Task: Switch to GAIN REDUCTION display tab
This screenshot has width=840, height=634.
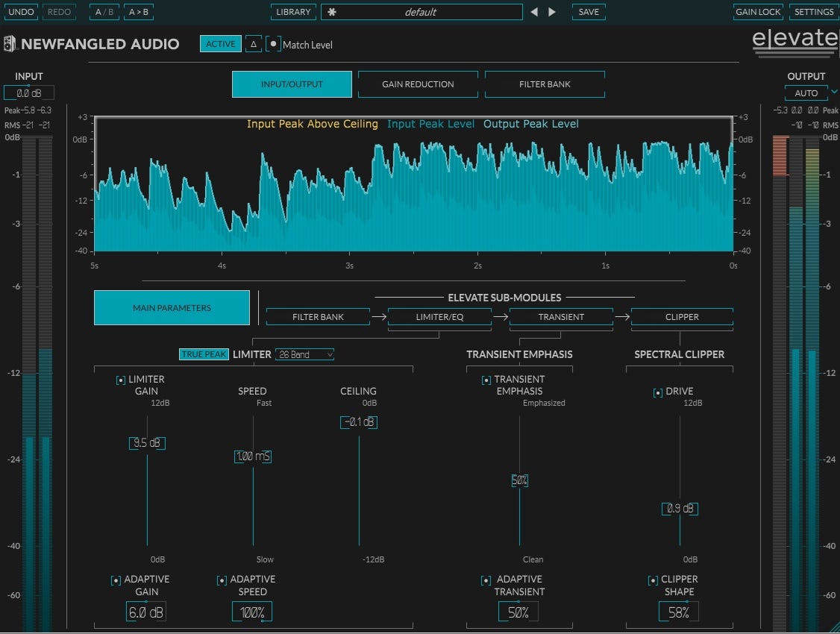Action: [x=418, y=84]
